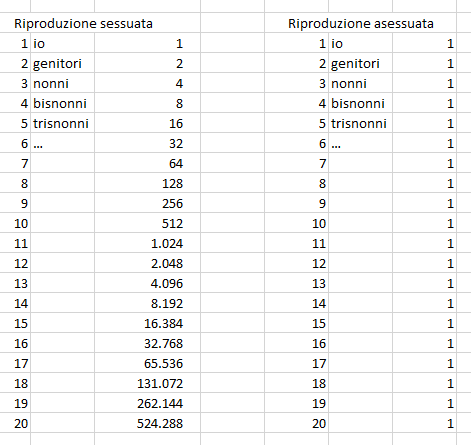Select the cell containing 4.096
471x445 pixels.
click(147, 283)
